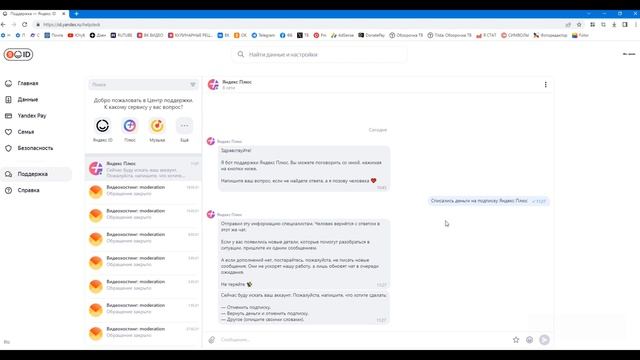This screenshot has width=640, height=360.
Task: Bookmark this page with star icon
Action: coord(579,24)
